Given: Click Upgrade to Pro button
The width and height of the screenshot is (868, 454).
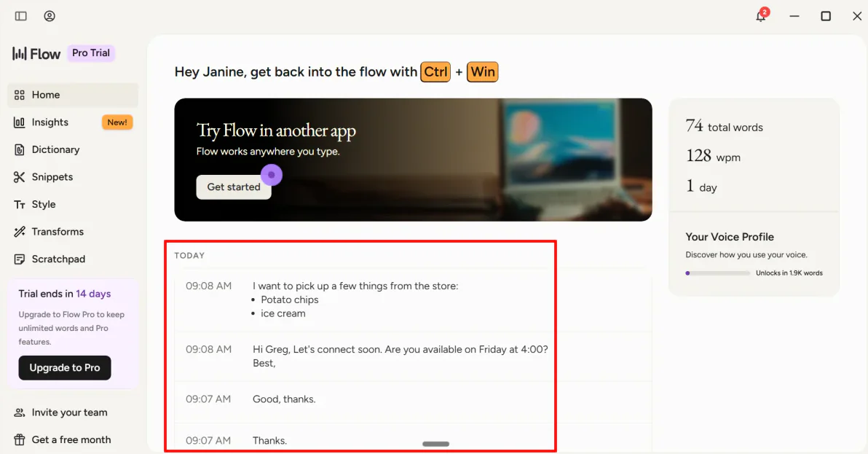Looking at the screenshot, I should click(x=65, y=367).
